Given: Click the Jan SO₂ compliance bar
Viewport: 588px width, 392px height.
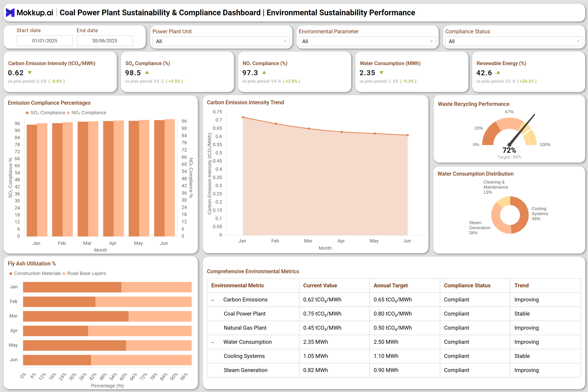Looking at the screenshot, I should [x=32, y=181].
